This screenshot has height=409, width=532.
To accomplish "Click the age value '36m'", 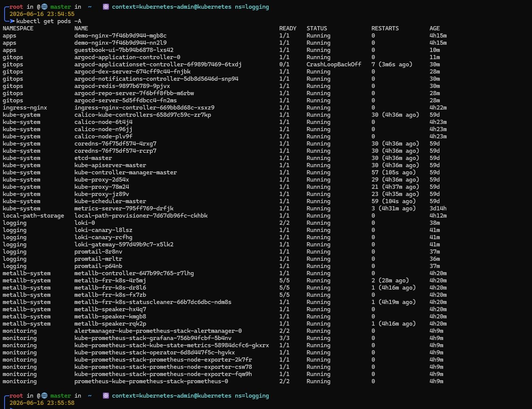I will click(434, 259).
